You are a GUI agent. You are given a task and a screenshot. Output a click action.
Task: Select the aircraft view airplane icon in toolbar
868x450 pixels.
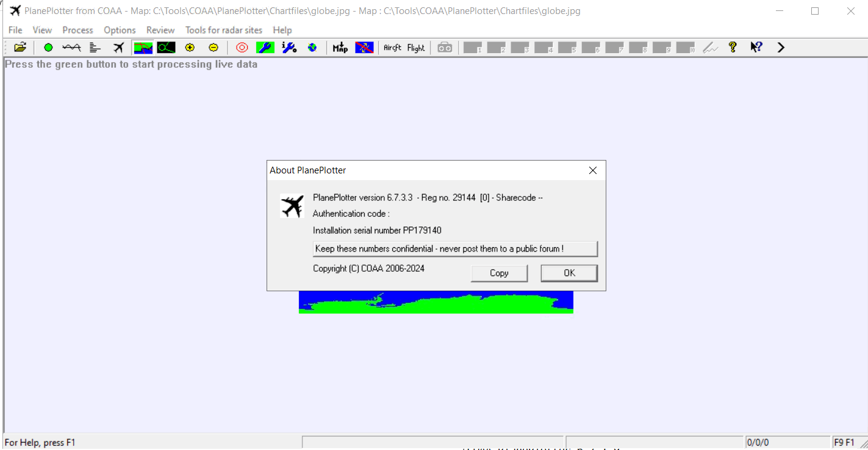pos(118,48)
